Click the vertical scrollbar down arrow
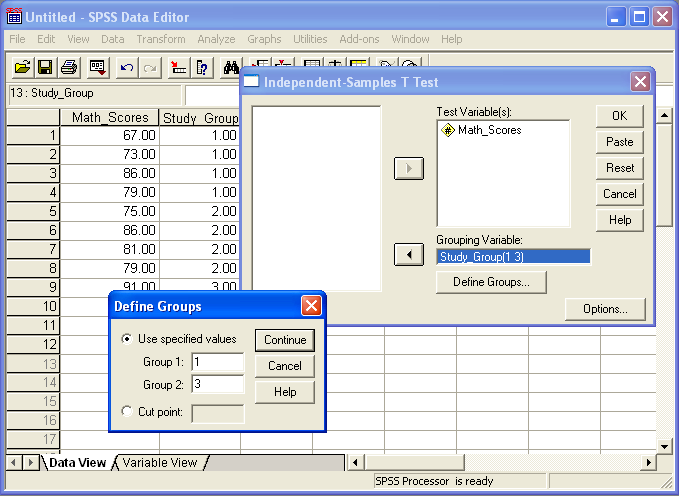 [664, 446]
